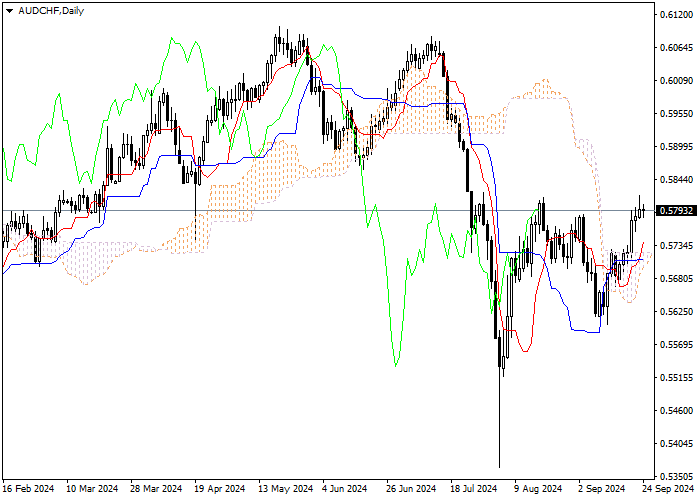Click the 4 Jun 2024 date label

(x=345, y=489)
